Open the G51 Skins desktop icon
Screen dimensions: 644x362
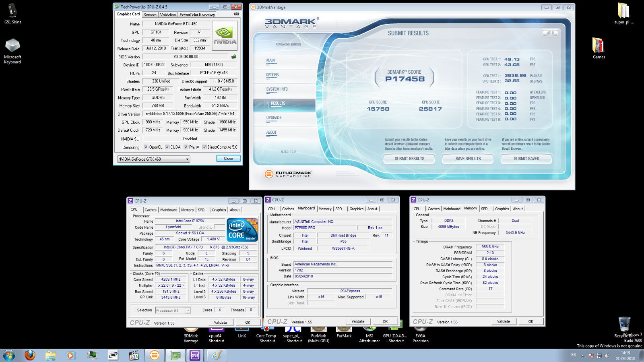click(x=12, y=14)
